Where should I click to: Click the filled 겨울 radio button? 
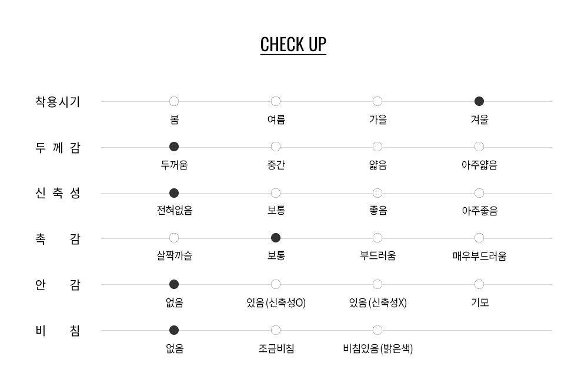[479, 101]
